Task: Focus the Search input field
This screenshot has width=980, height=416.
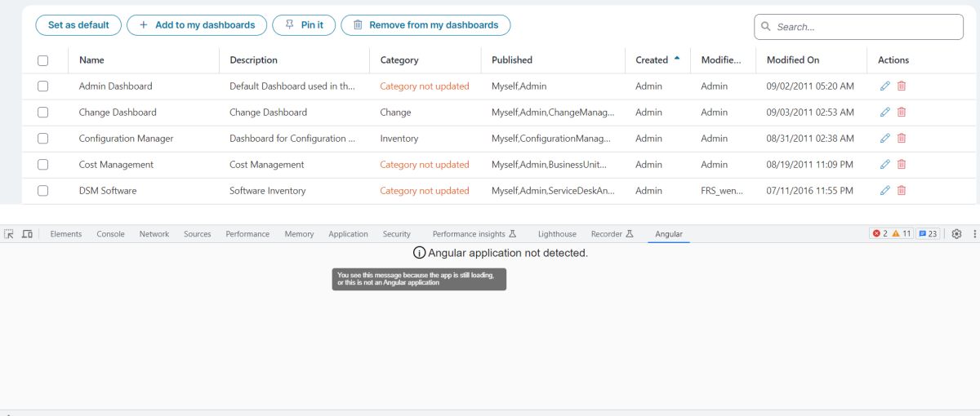Action: coord(859,27)
